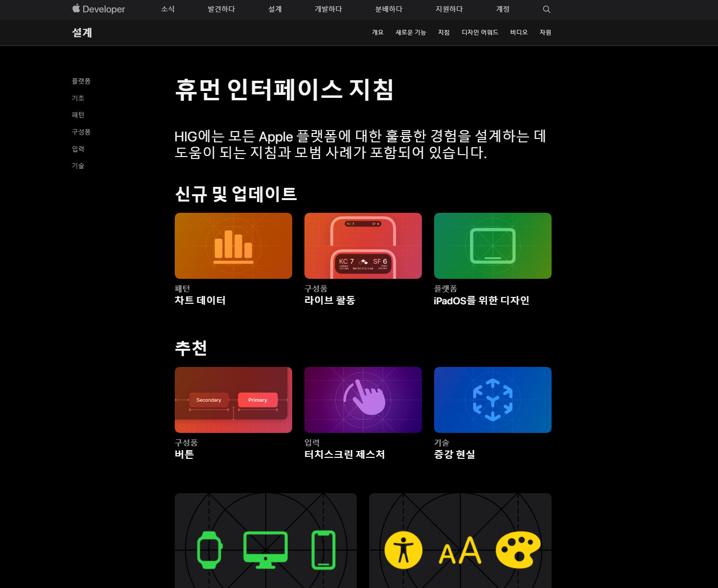Image resolution: width=718 pixels, height=588 pixels.
Task: Click the yellow color palette icon
Action: click(518, 550)
